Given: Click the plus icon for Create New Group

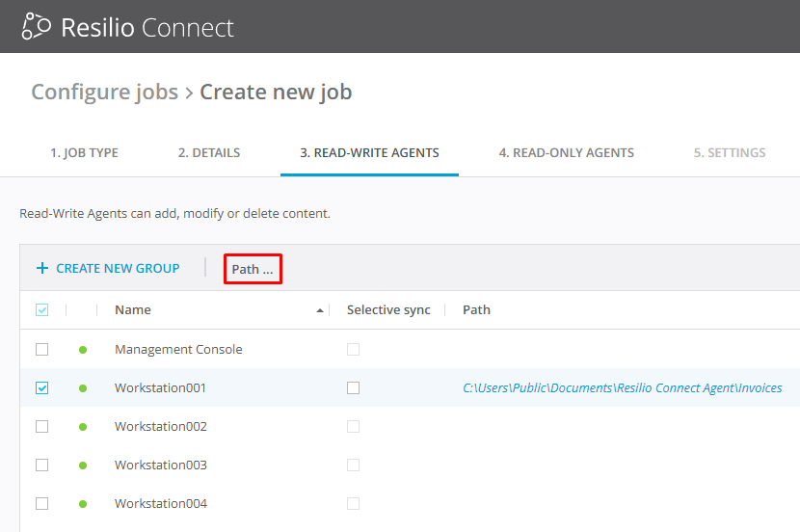Looking at the screenshot, I should (x=41, y=269).
